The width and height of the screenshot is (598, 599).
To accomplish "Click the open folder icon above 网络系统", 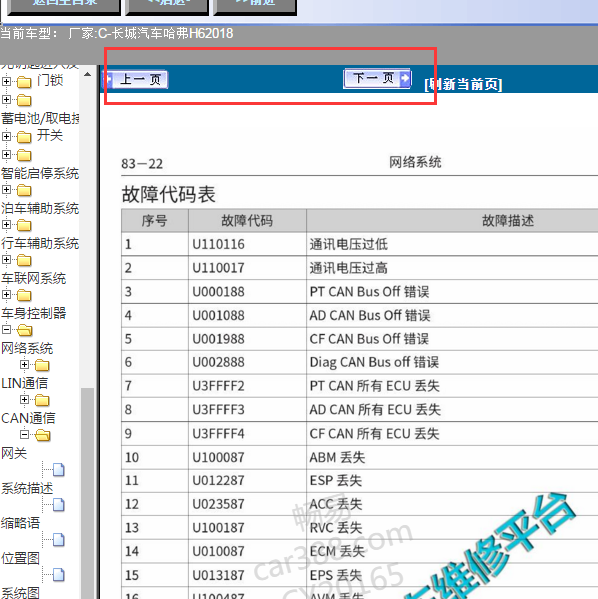I will 24,330.
